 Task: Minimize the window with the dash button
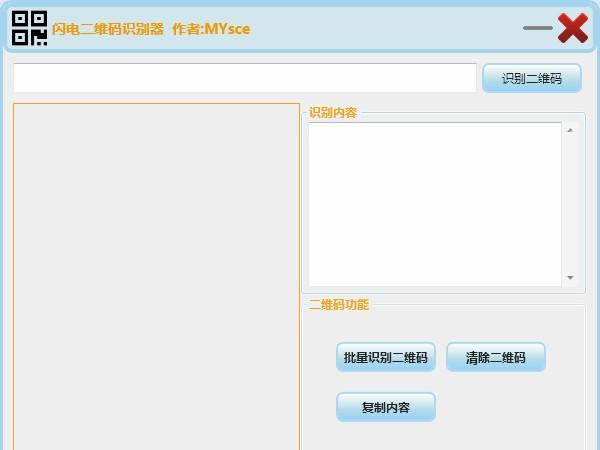[538, 28]
